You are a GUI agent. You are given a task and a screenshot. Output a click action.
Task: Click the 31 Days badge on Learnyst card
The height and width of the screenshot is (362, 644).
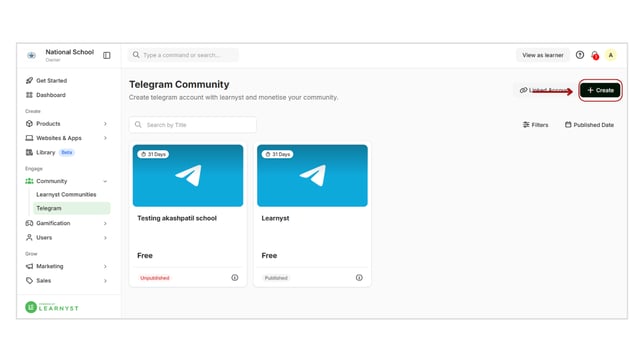point(278,154)
